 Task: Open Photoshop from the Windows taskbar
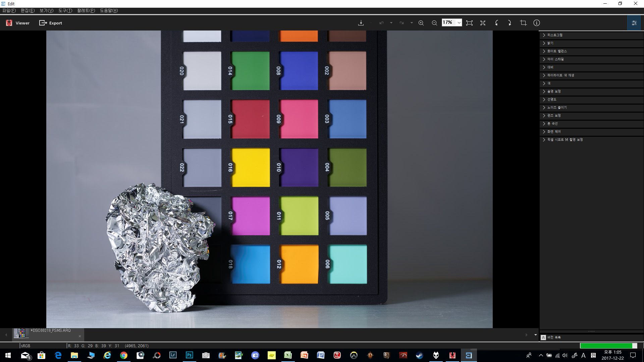[x=189, y=355]
